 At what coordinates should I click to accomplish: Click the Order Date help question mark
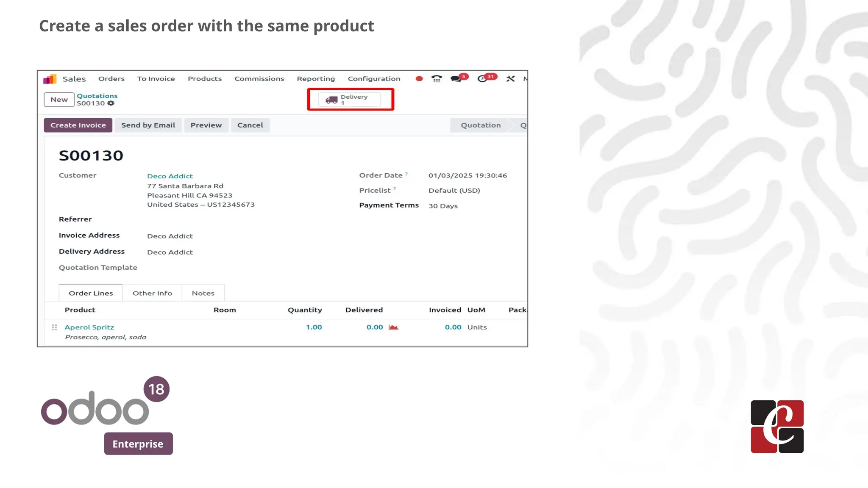coord(406,174)
